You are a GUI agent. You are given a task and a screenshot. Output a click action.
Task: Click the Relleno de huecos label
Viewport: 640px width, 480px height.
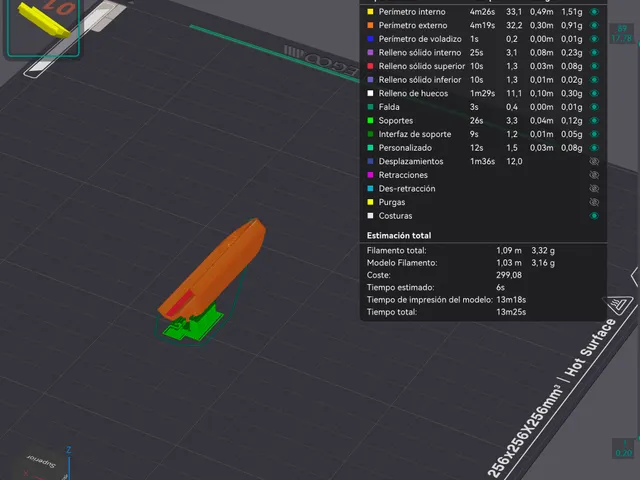click(413, 93)
